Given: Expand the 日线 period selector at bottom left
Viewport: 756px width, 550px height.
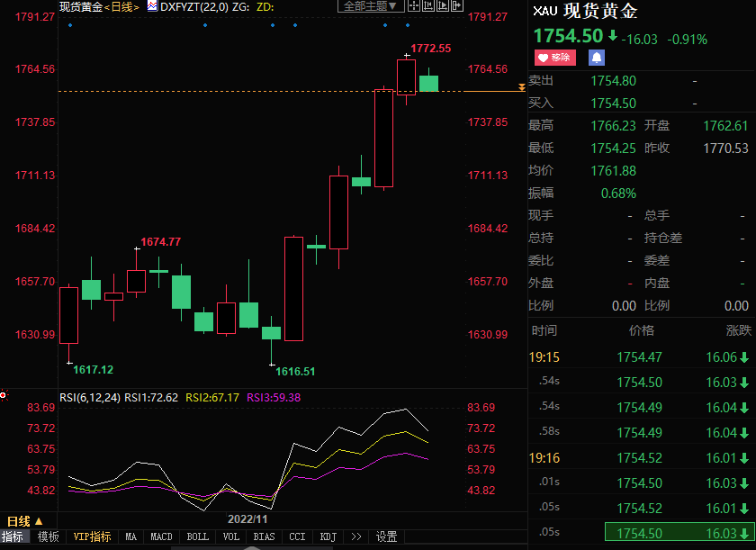Looking at the screenshot, I should [x=25, y=521].
